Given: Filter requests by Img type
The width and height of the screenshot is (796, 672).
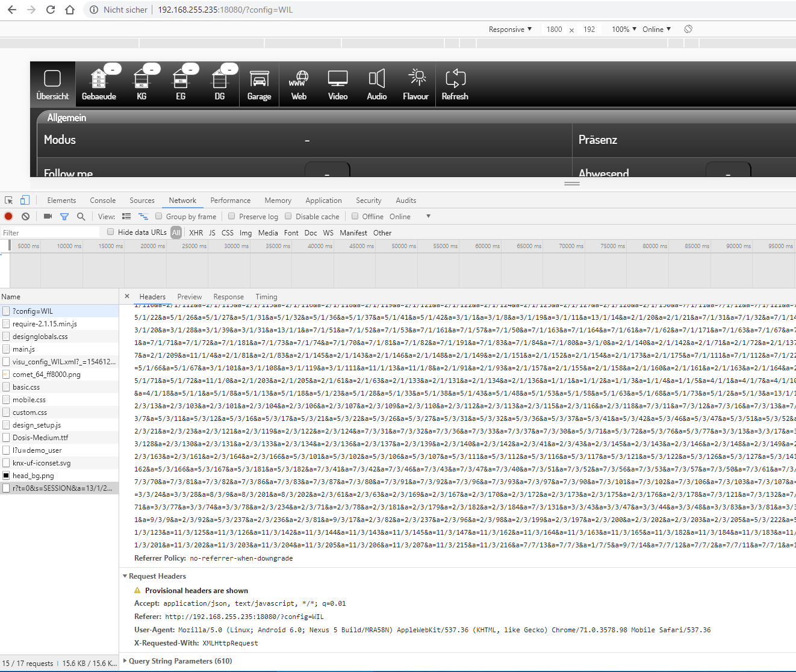Looking at the screenshot, I should (x=246, y=232).
